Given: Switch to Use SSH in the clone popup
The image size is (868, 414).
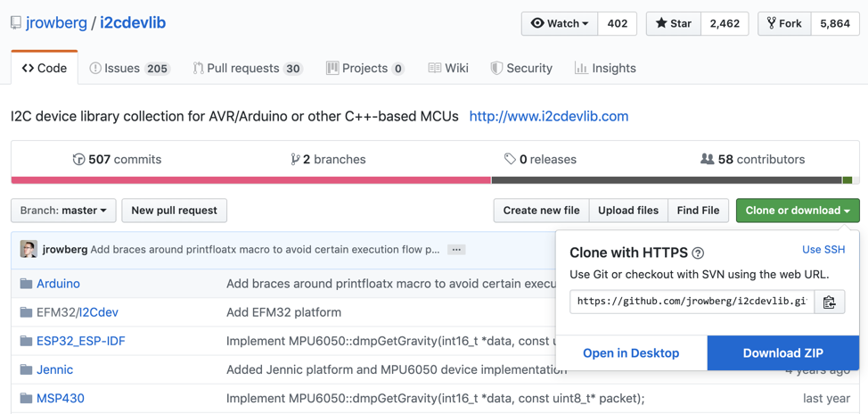Looking at the screenshot, I should point(823,250).
